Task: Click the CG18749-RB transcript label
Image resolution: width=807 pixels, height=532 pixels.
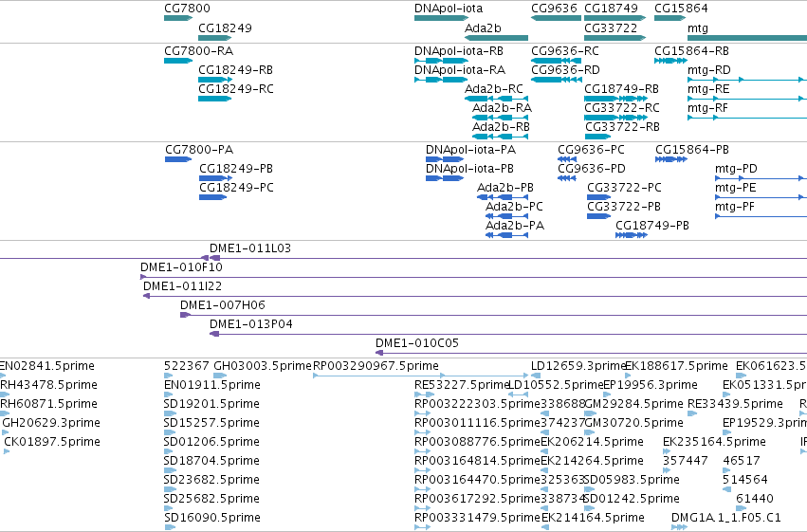Action: (622, 89)
